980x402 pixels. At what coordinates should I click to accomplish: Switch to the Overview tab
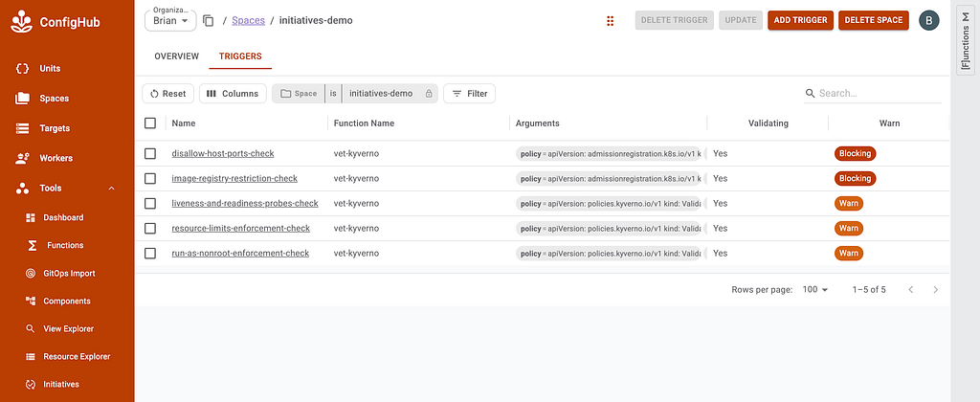(177, 56)
